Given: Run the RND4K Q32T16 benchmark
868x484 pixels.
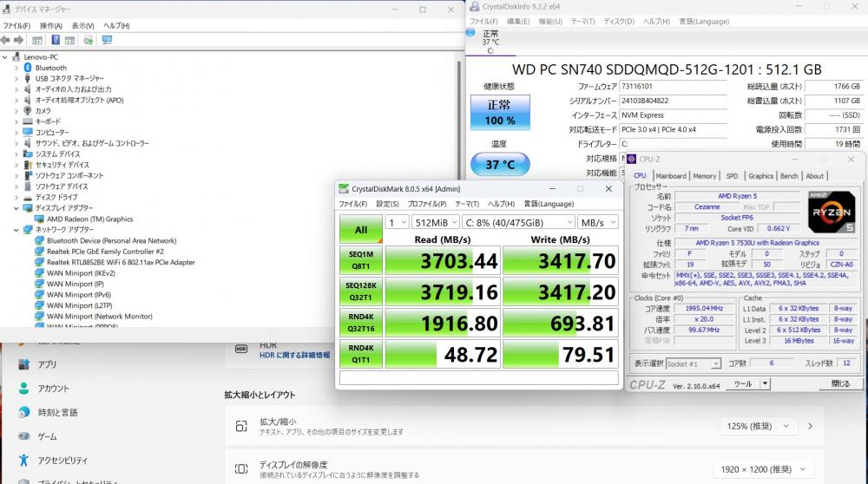Looking at the screenshot, I should click(x=361, y=323).
